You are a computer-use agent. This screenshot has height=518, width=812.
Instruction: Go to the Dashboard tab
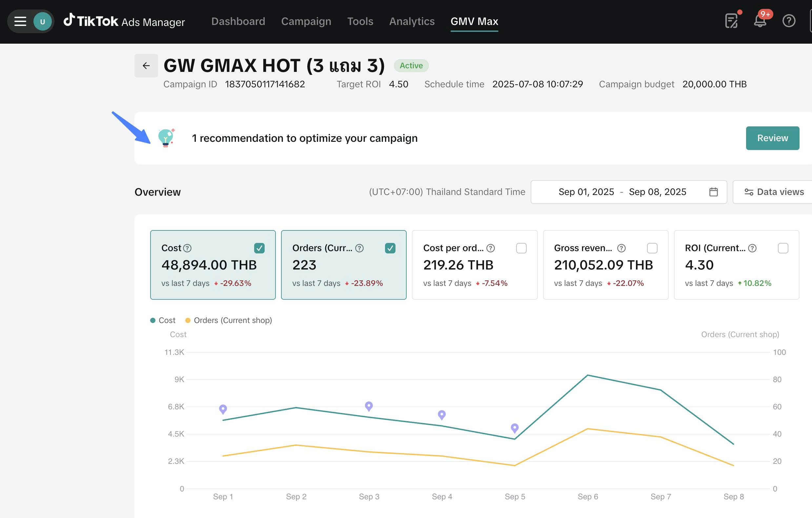pyautogui.click(x=238, y=21)
